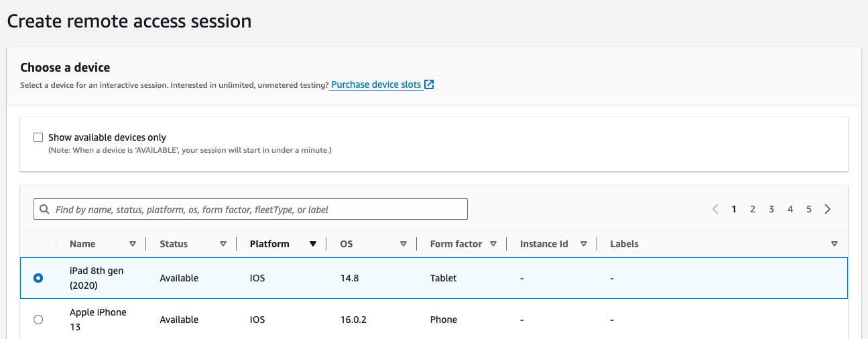Sort by Status column arrow

point(223,245)
